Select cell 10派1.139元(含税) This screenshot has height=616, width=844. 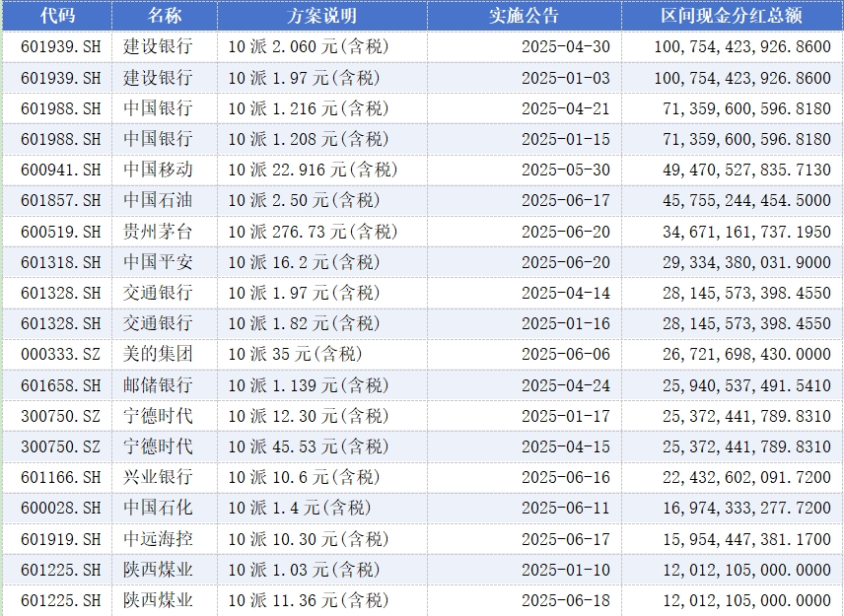pos(321,385)
